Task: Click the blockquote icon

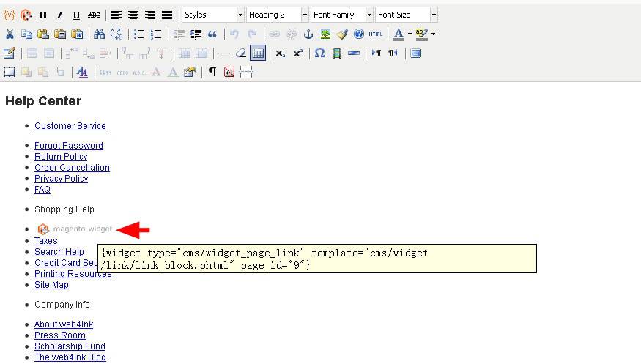Action: 212,34
